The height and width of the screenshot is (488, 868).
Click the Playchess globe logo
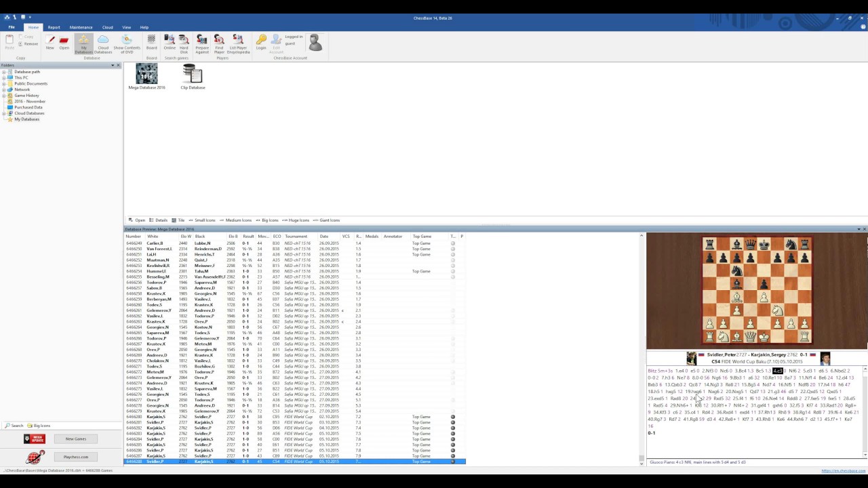[35, 457]
